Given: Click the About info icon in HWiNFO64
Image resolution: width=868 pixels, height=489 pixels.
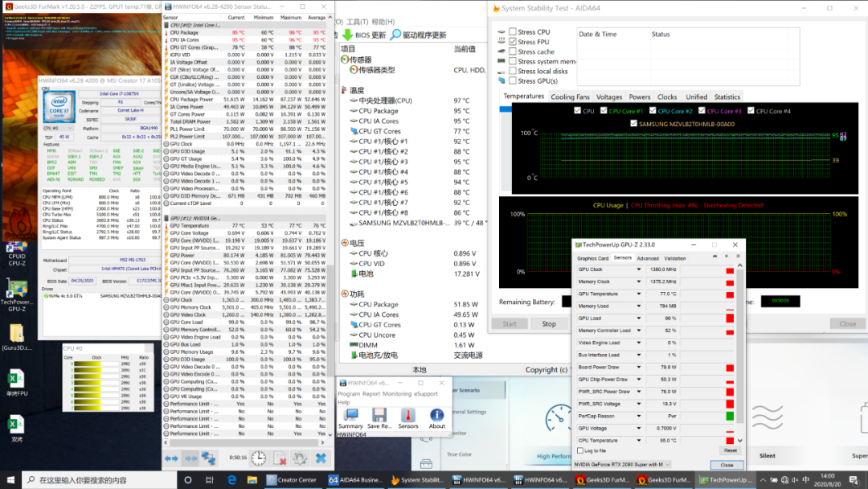Looking at the screenshot, I should click(436, 416).
